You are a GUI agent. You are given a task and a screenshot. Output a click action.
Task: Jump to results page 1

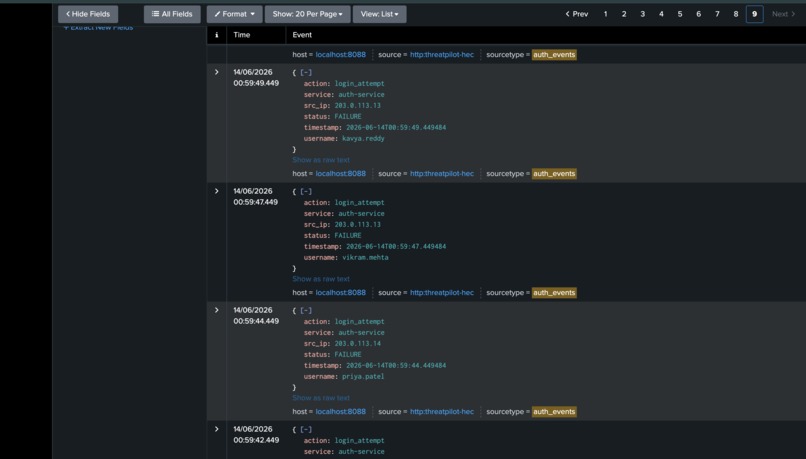coord(606,14)
